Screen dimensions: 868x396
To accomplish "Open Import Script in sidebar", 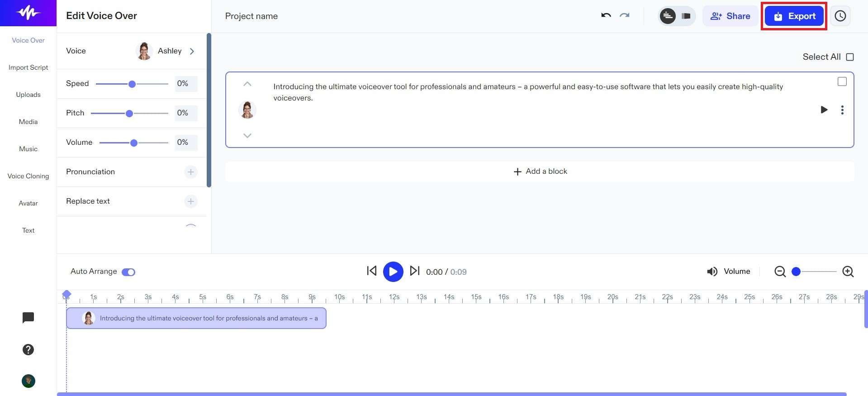I will [x=28, y=67].
